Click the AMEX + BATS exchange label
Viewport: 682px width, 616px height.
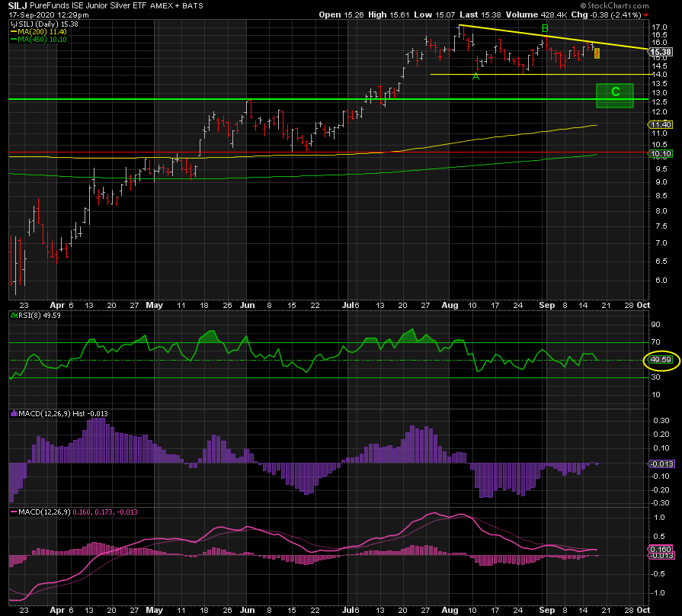point(177,6)
